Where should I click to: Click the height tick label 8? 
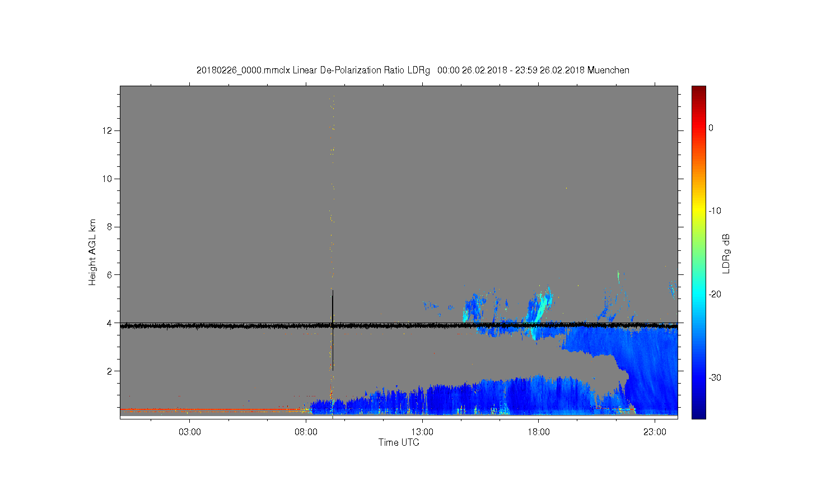coord(110,227)
